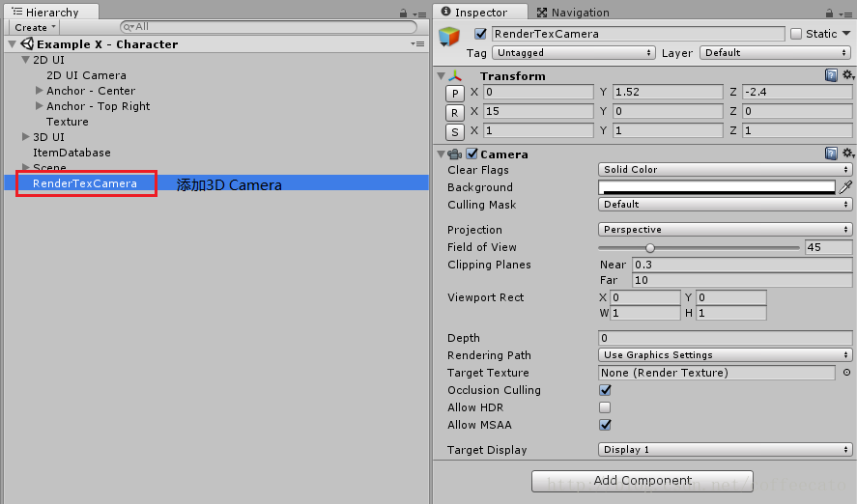Open the Static options dropdown arrow

(x=846, y=33)
